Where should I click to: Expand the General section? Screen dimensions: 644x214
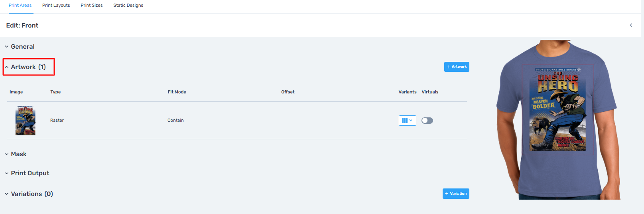point(20,47)
